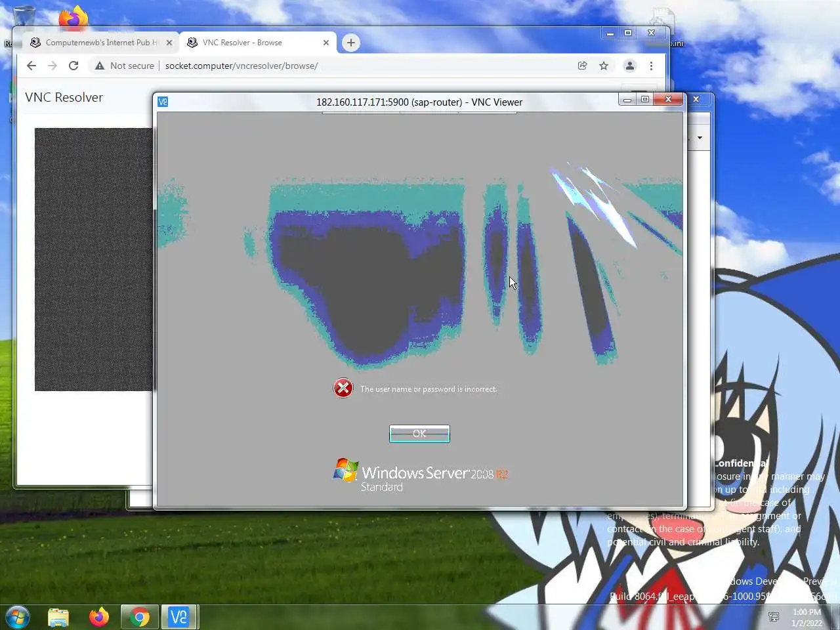
Task: Close the VNC Resolver - Browse tab
Action: click(326, 43)
